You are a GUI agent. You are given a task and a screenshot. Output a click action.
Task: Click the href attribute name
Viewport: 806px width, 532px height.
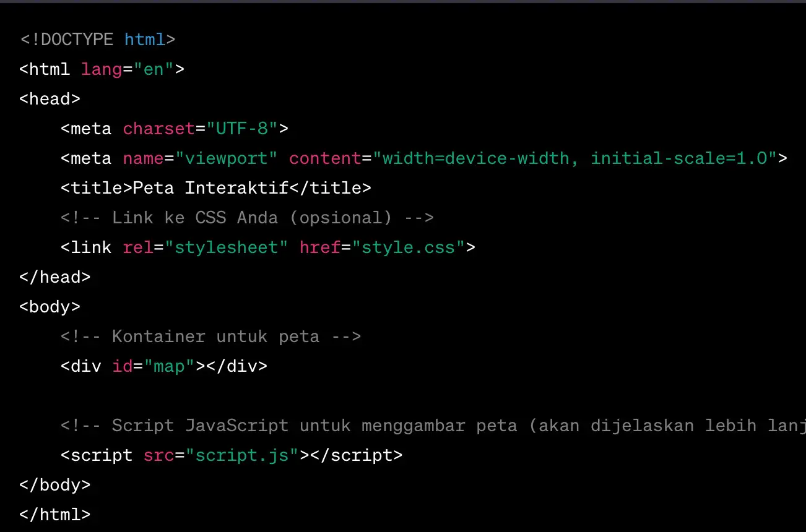(320, 247)
